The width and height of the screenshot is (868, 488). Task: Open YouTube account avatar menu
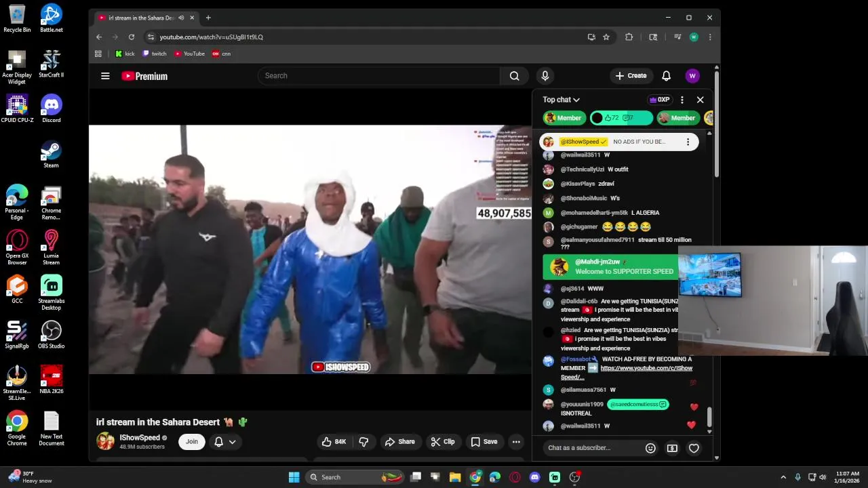click(x=692, y=76)
